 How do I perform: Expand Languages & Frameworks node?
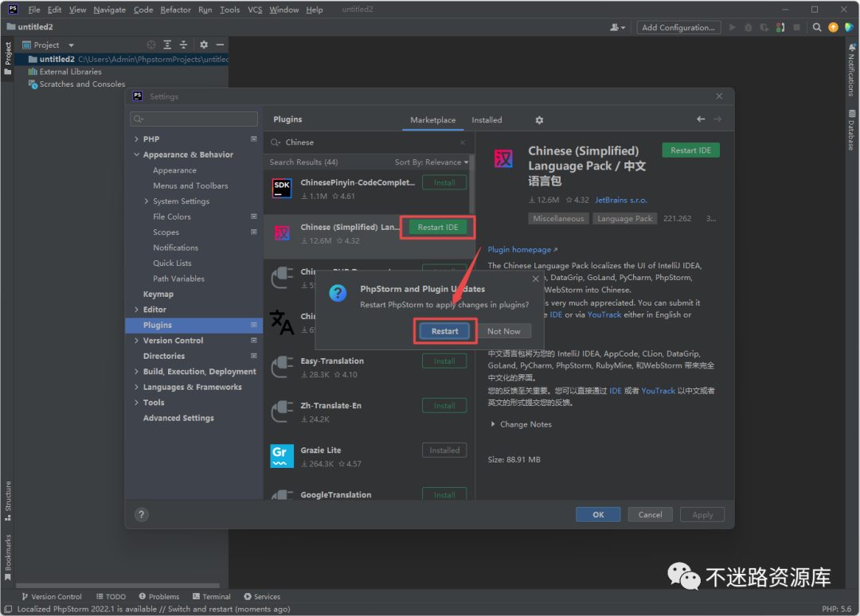(137, 388)
